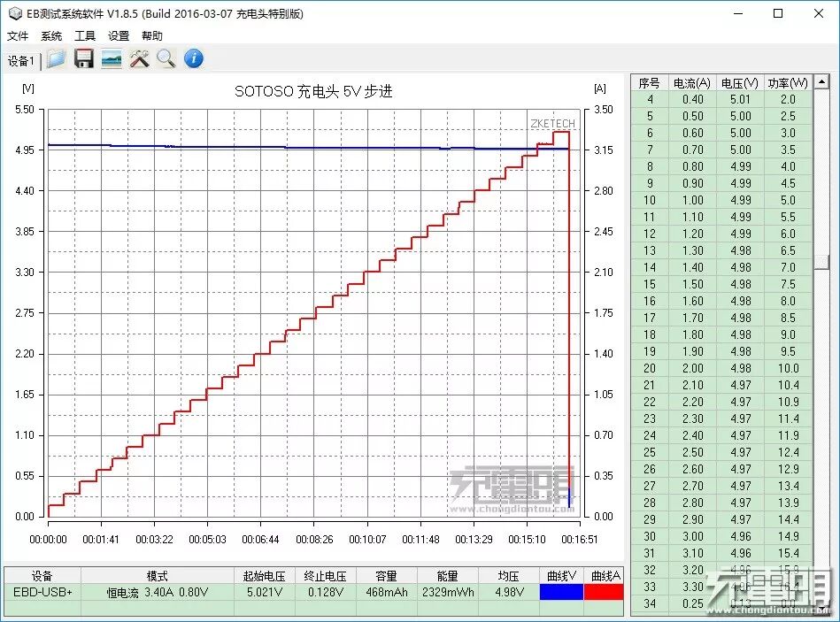The width and height of the screenshot is (840, 622).
Task: Click the 00:08:26 time axis label
Action: pos(314,540)
